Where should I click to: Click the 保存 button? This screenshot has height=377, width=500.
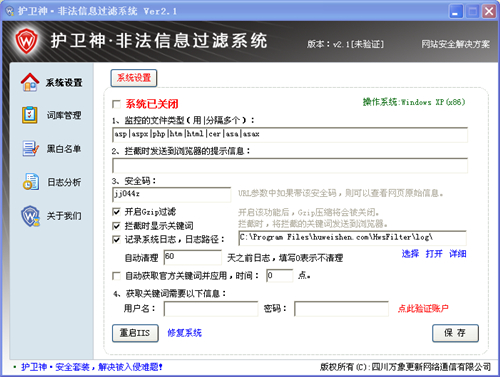(x=455, y=333)
